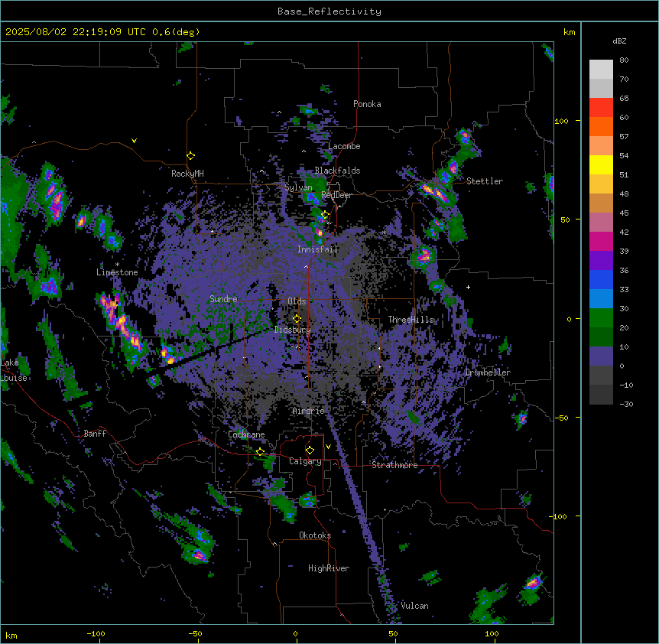Pick the purple 39-36 dBZ legend swatch

(601, 260)
